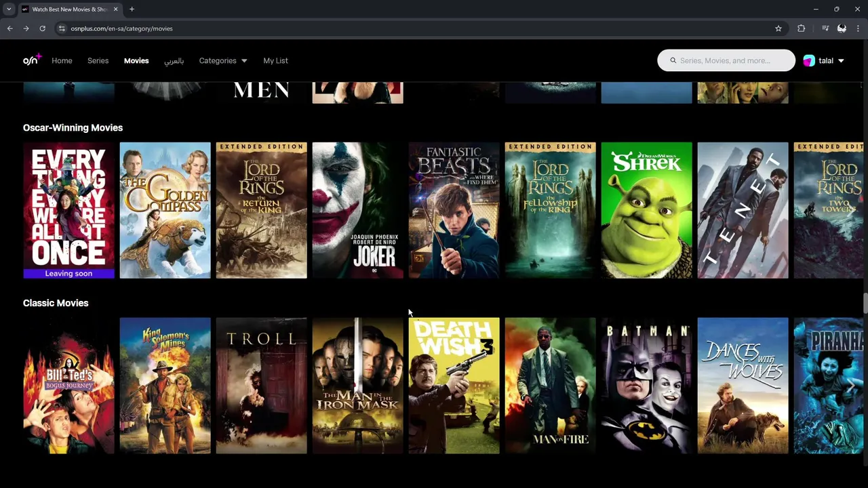Open the Joker movie poster
The height and width of the screenshot is (488, 868).
[357, 210]
